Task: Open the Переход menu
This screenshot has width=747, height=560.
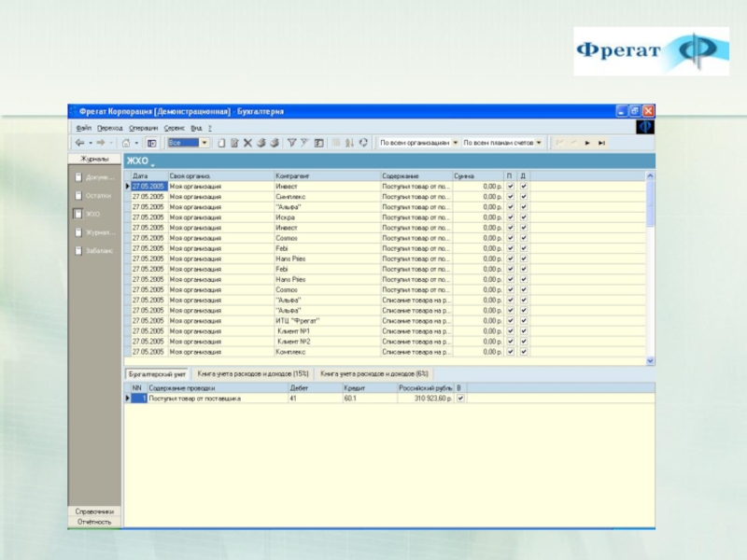Action: point(109,128)
